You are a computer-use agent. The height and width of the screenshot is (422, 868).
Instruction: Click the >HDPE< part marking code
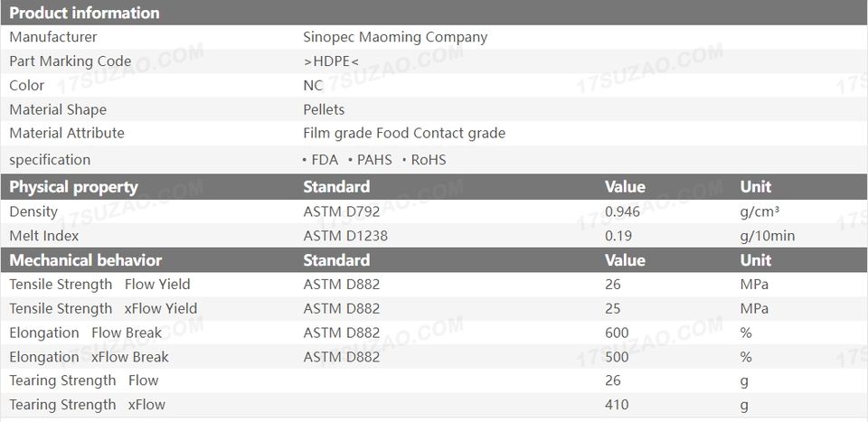[x=331, y=61]
